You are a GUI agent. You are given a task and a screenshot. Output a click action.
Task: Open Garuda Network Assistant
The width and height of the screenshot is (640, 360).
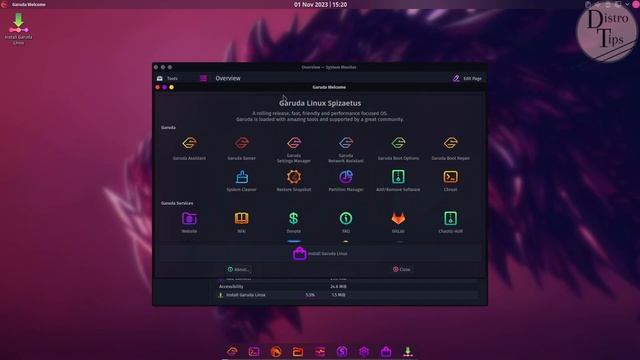[346, 149]
